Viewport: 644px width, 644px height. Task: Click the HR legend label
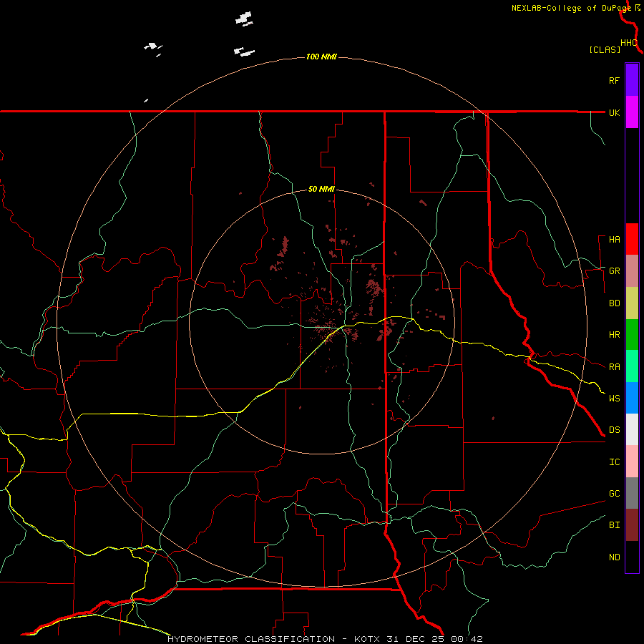[614, 335]
